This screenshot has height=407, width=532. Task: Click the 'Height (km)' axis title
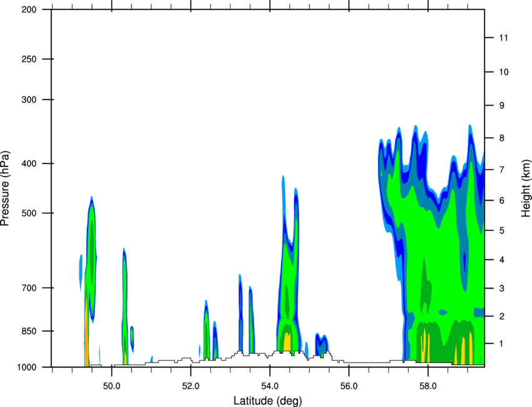pyautogui.click(x=526, y=188)
